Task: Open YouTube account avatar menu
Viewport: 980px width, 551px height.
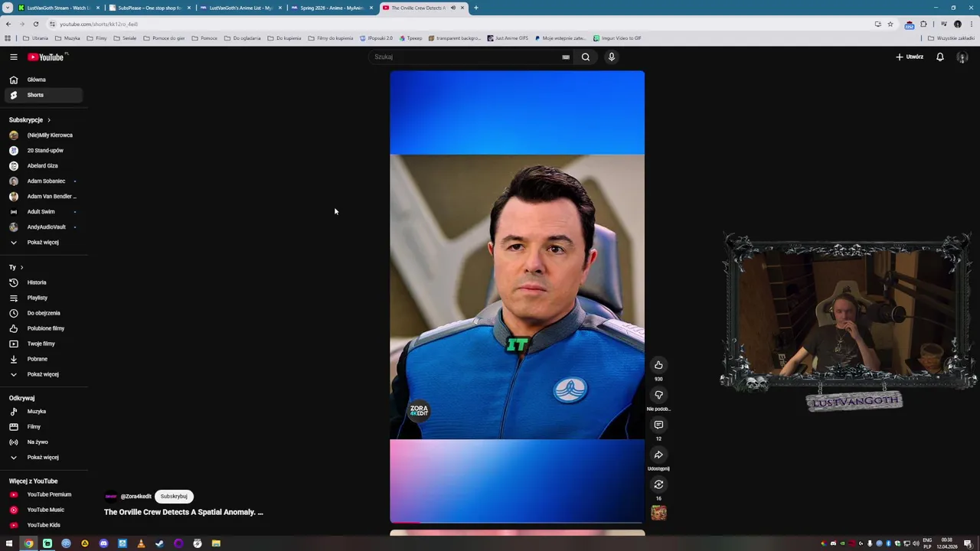Action: (962, 57)
